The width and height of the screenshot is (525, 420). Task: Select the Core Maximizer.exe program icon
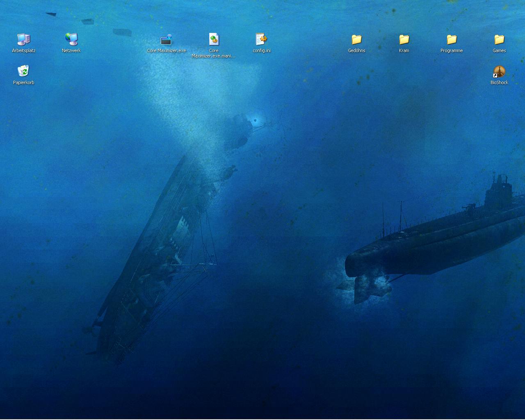pos(166,39)
